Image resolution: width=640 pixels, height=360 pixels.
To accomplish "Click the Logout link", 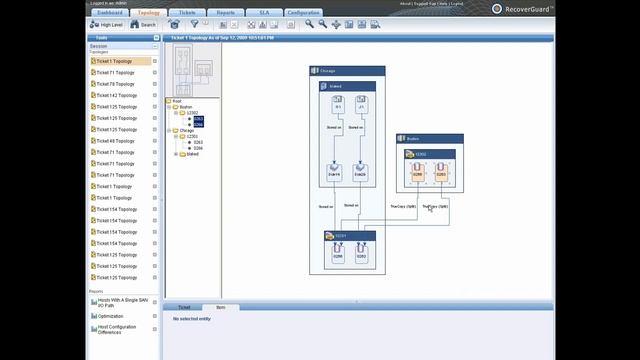I will pos(457,4).
